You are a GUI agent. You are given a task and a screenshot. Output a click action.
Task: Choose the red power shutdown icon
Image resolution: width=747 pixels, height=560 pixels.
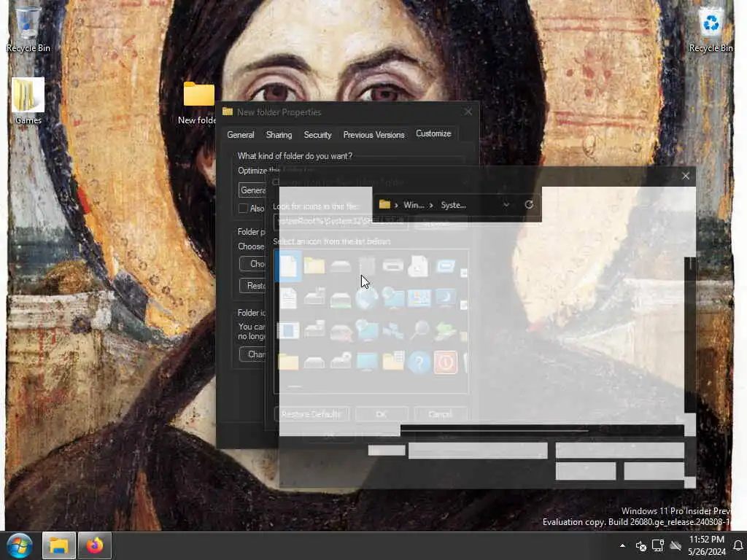point(446,362)
